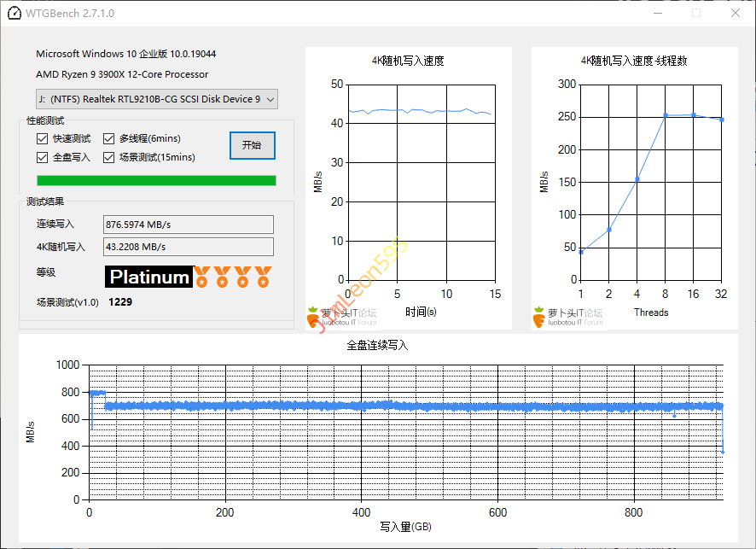Click carrot logo under 4K随机写入速度 chart
The image size is (756, 549).
pyautogui.click(x=314, y=316)
